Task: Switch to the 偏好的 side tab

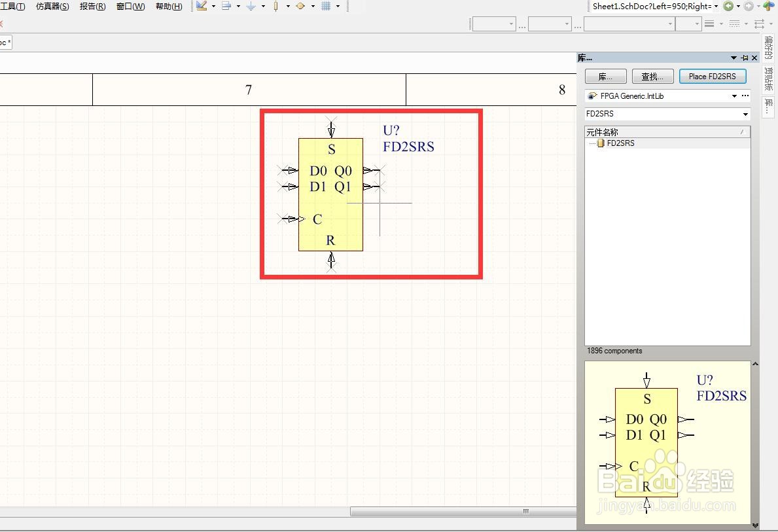Action: coord(769,47)
